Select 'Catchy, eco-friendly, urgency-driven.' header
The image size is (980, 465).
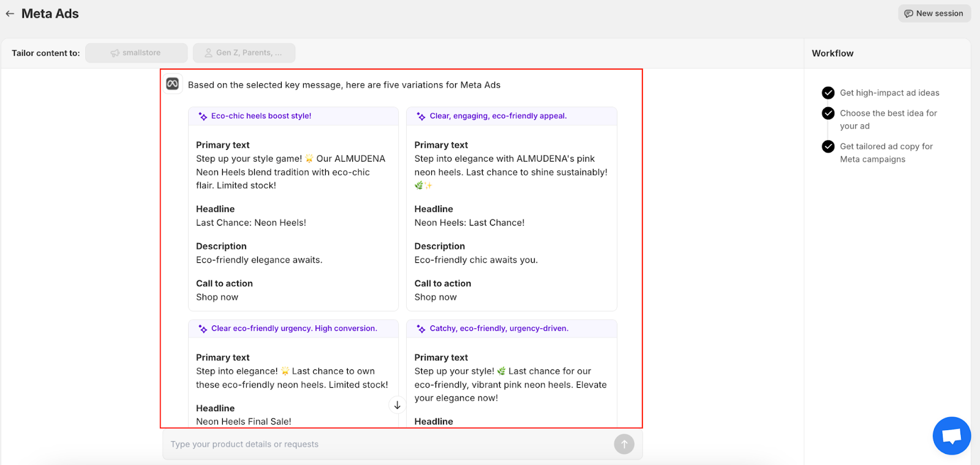coord(511,329)
